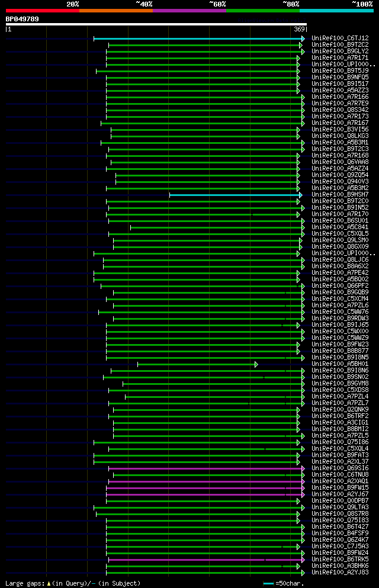379x588 pixels.
Task: Open hit UniRef100_Q9LTA3
Action: (340, 507)
